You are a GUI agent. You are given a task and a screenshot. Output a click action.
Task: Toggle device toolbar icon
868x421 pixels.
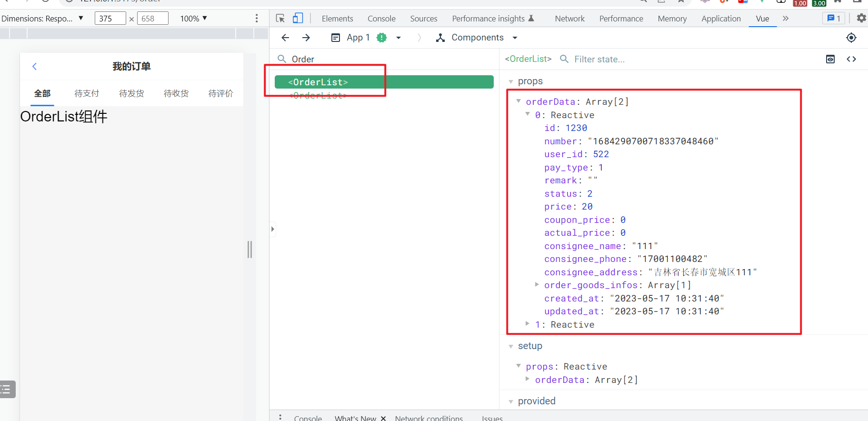298,19
